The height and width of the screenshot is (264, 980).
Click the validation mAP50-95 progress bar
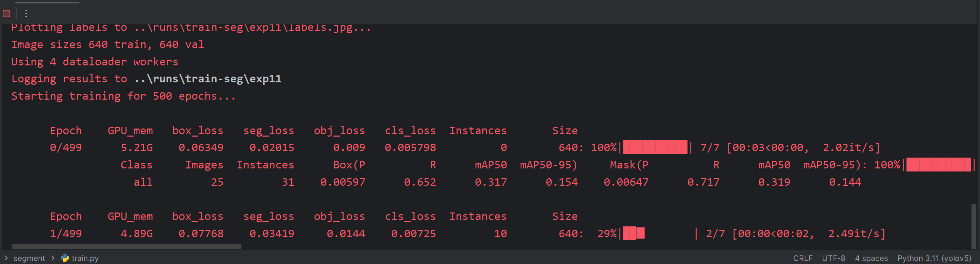[x=939, y=165]
